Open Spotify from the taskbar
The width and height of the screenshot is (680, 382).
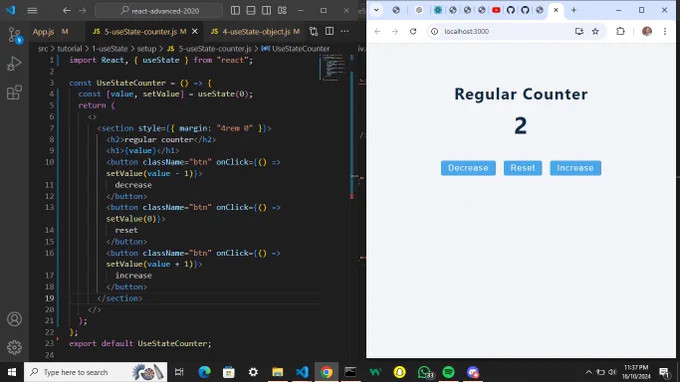(x=448, y=372)
